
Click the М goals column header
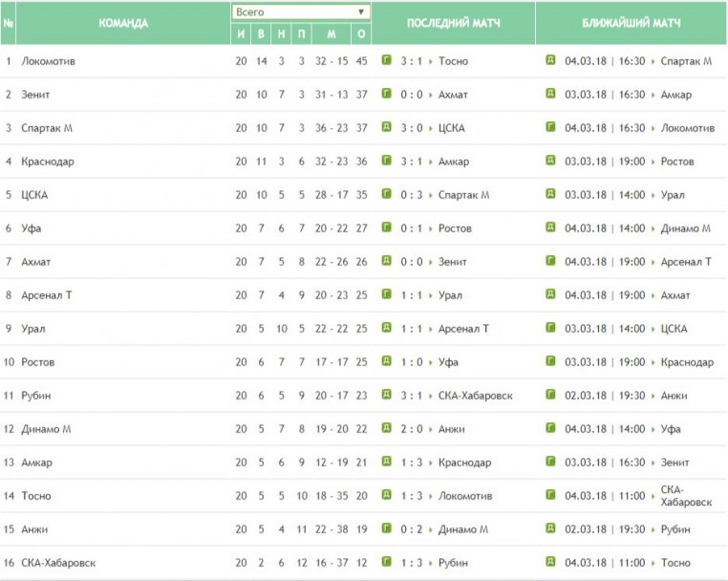(x=331, y=34)
